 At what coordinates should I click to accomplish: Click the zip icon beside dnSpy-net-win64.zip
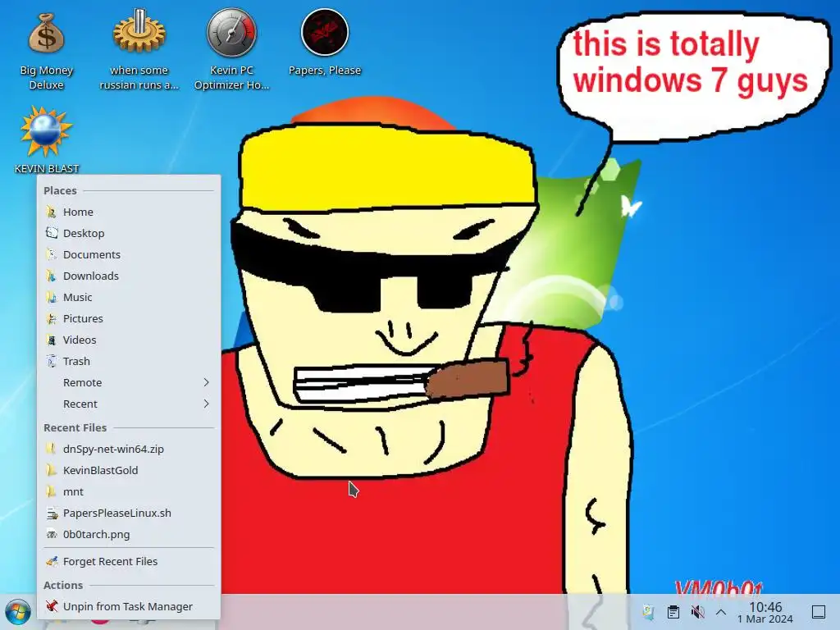[x=52, y=449]
